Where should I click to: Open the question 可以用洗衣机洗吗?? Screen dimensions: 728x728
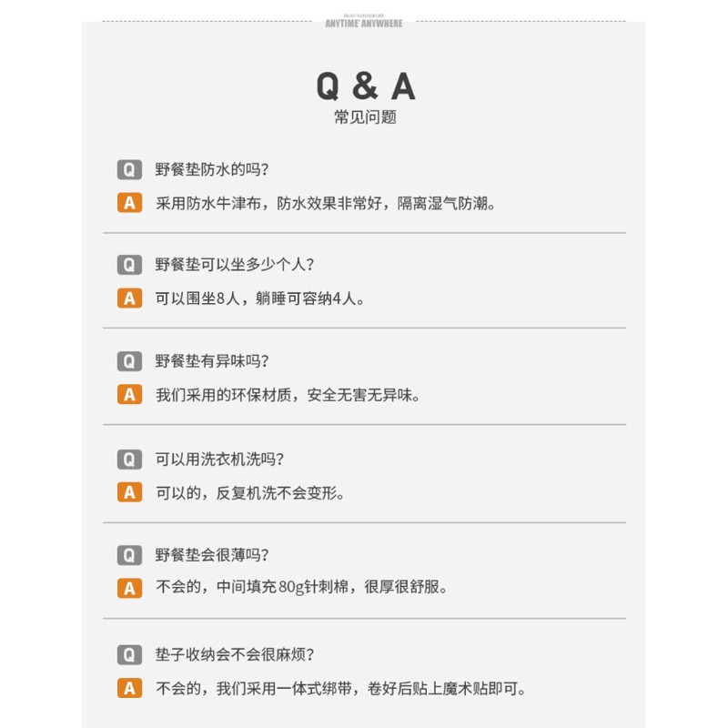point(226,459)
